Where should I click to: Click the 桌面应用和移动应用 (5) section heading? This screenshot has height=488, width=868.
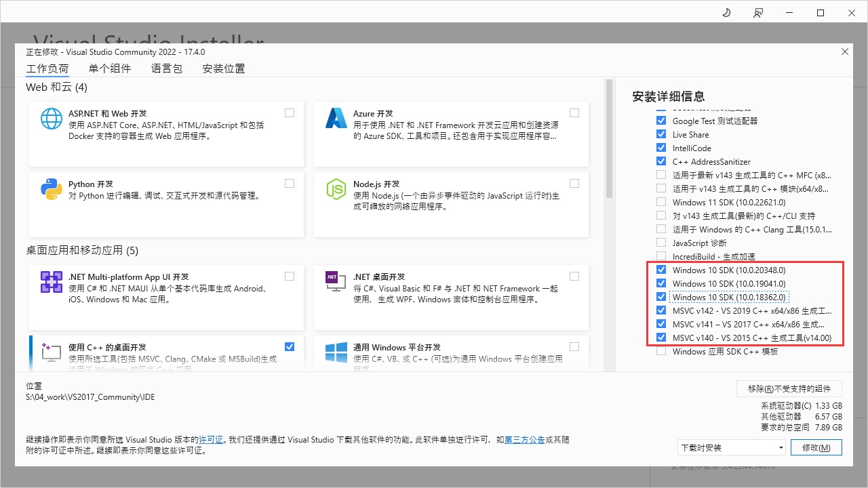click(x=82, y=251)
